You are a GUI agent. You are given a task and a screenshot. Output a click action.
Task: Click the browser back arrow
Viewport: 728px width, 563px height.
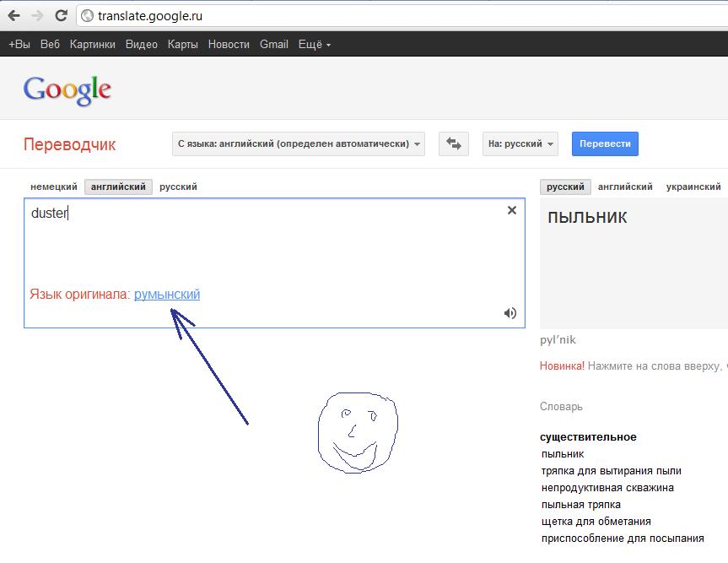14,16
